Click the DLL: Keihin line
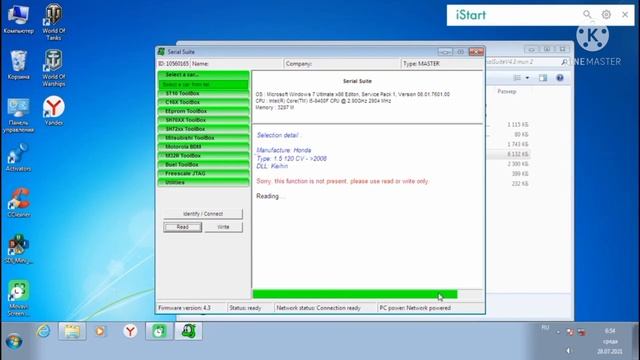Viewport: 640px width, 360px height. point(272,166)
